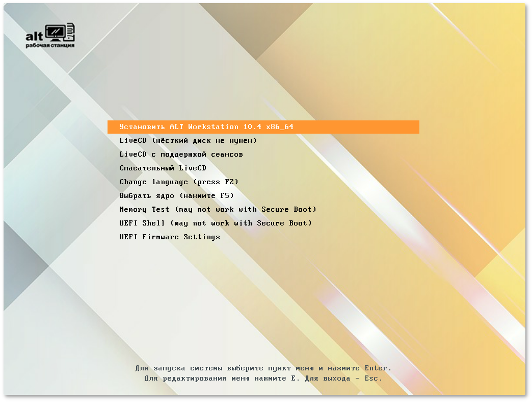This screenshot has height=402, width=532.
Task: Run the Memory Test menu entry
Action: tap(218, 209)
